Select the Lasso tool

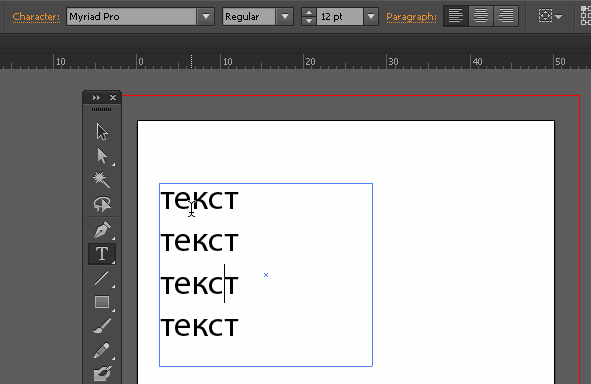(x=102, y=204)
